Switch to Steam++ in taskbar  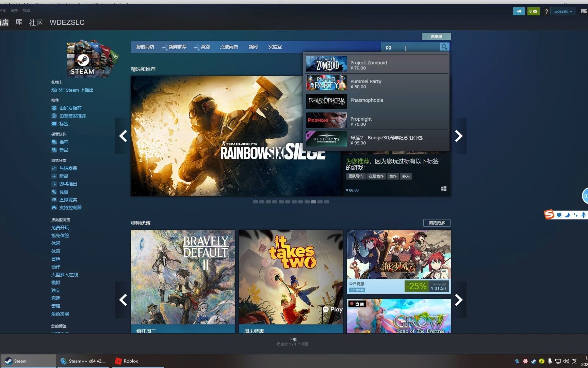(83, 361)
